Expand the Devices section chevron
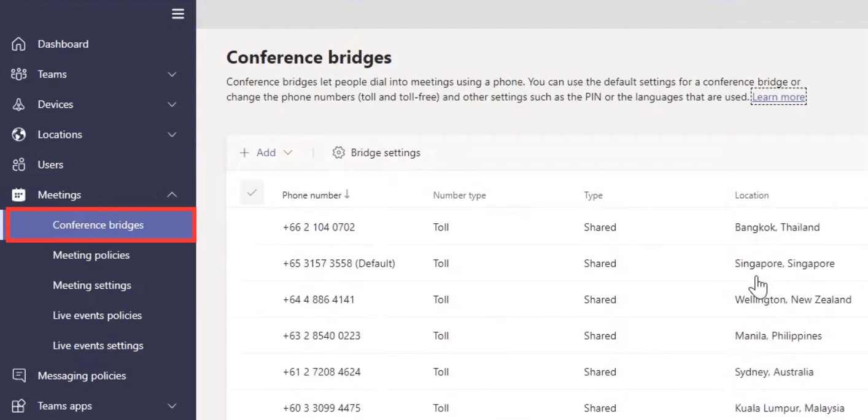The width and height of the screenshot is (868, 420). click(x=172, y=104)
